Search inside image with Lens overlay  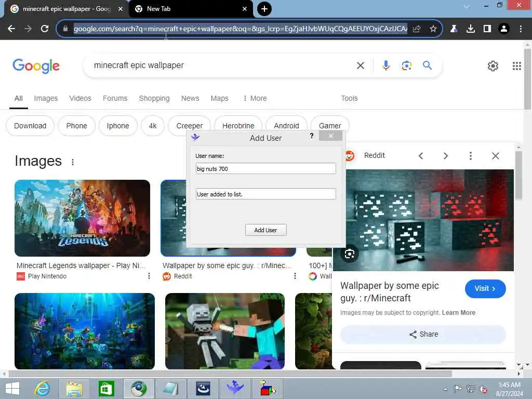(x=350, y=254)
